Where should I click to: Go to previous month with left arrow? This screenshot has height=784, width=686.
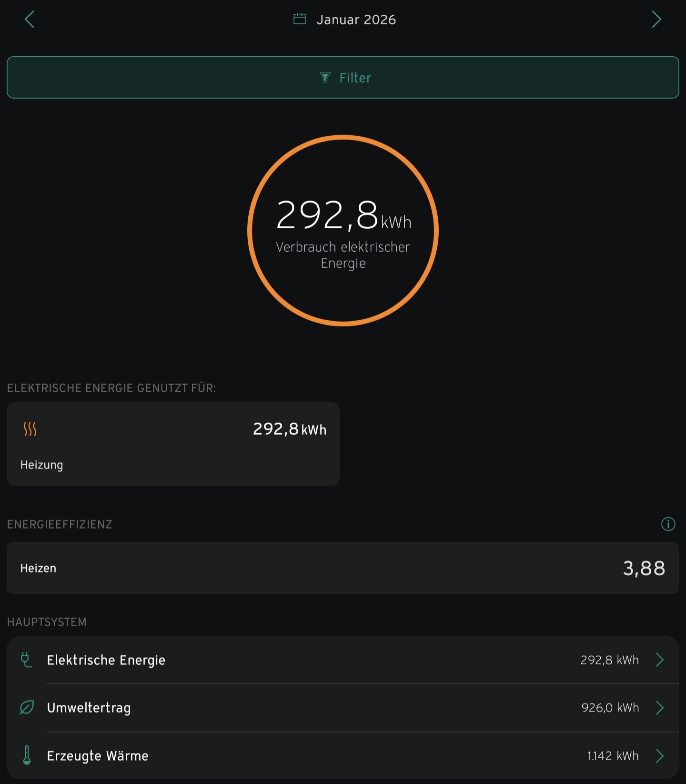coord(30,20)
